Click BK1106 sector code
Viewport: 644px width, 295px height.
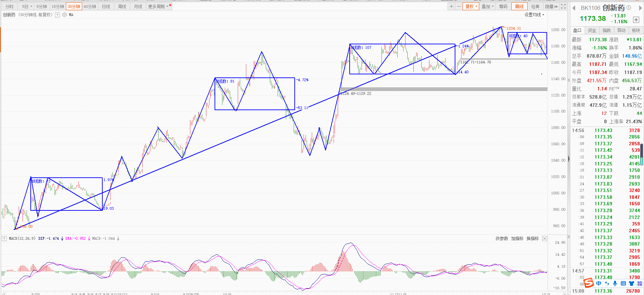[590, 8]
